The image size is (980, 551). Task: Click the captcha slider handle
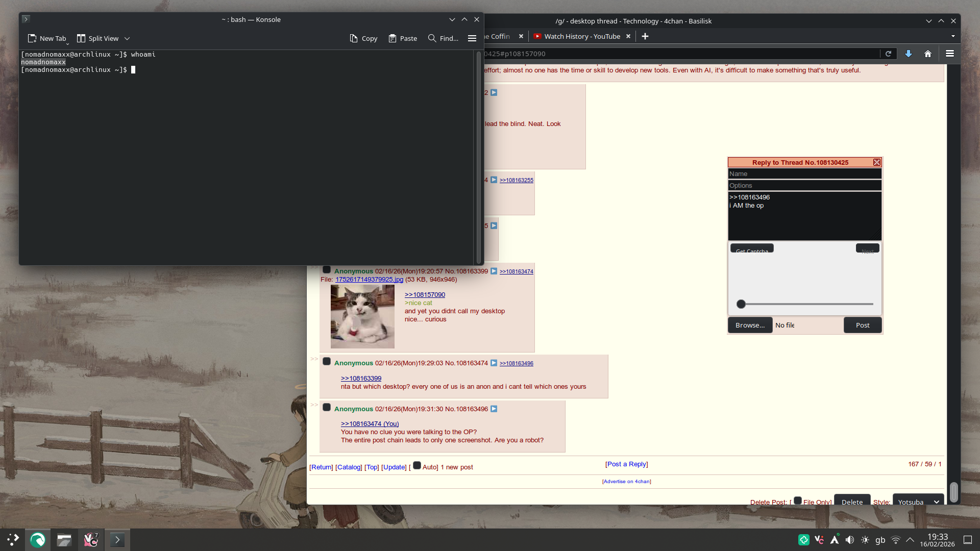click(741, 304)
